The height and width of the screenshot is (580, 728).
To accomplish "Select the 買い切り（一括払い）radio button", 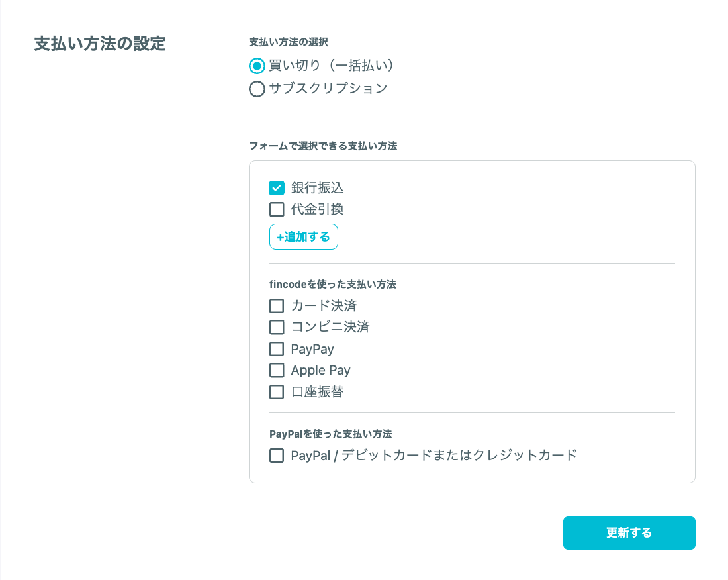I will 257,66.
